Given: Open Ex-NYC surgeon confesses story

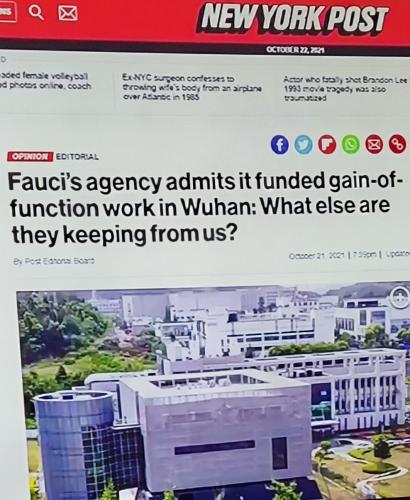Looking at the screenshot, I should [x=192, y=88].
